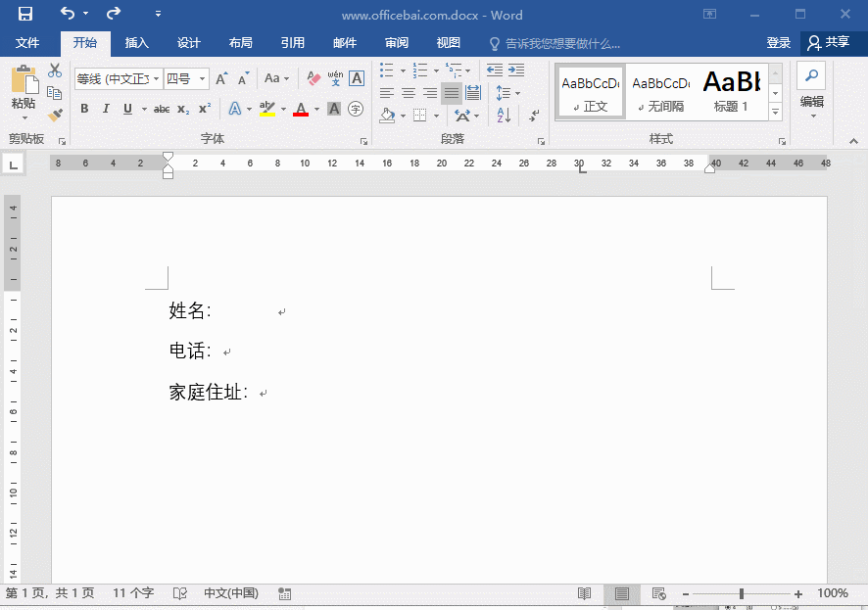Image resolution: width=868 pixels, height=610 pixels.
Task: Center the text
Action: (409, 93)
